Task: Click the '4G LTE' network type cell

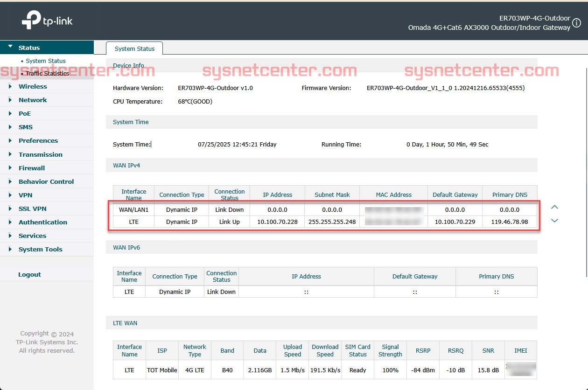Action: pyautogui.click(x=195, y=370)
